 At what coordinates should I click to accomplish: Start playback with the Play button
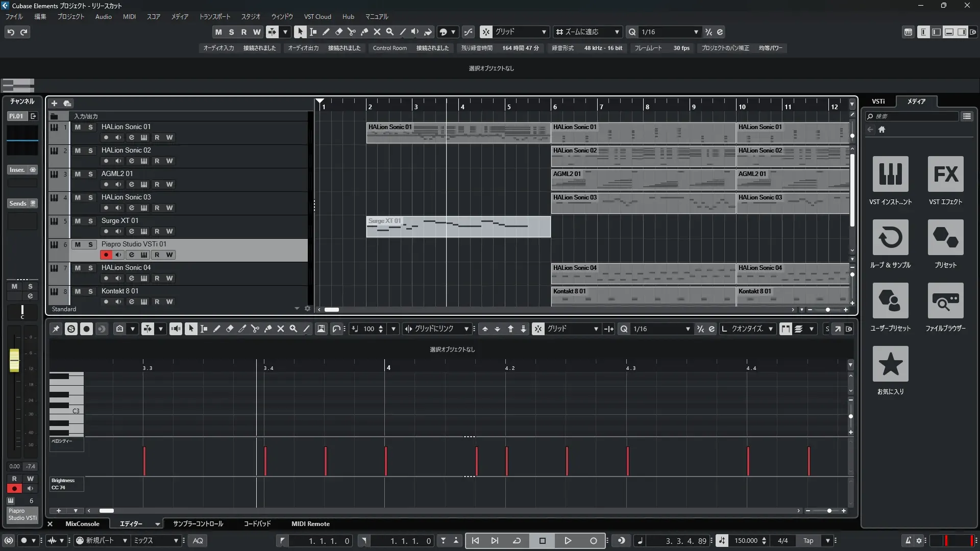568,541
